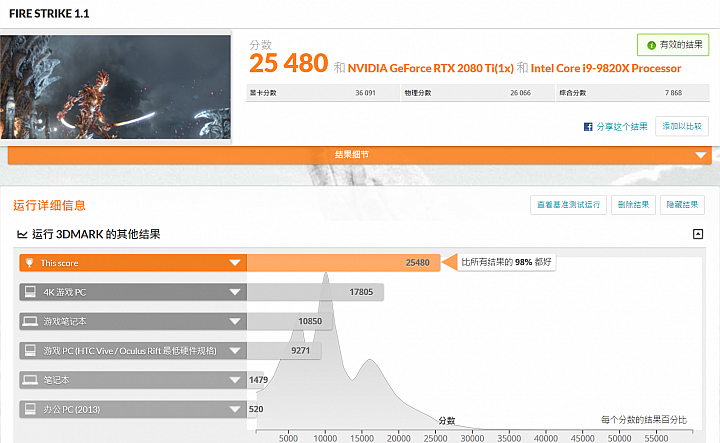Screen dimensions: 720x443
Task: Click the green valid result info icon
Action: coord(651,45)
